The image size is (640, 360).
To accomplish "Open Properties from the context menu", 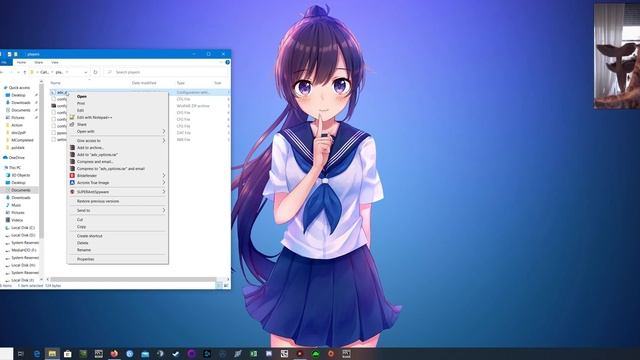I will click(118, 259).
